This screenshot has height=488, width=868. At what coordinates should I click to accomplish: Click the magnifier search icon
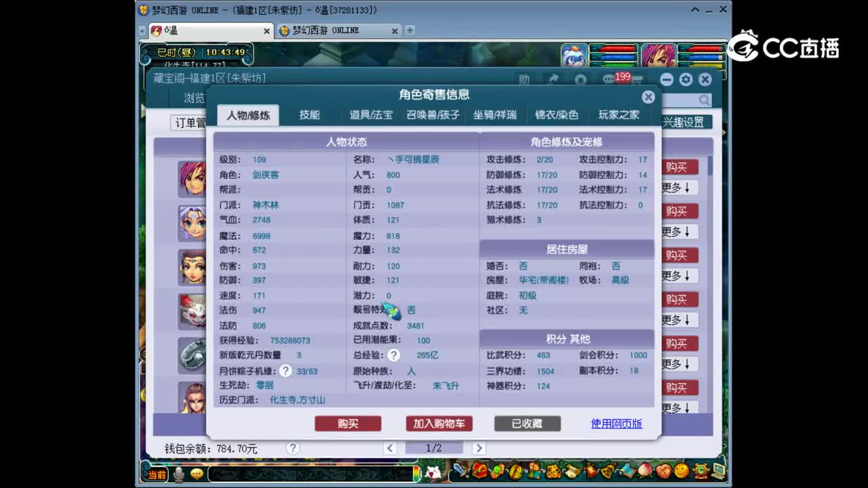tap(705, 100)
